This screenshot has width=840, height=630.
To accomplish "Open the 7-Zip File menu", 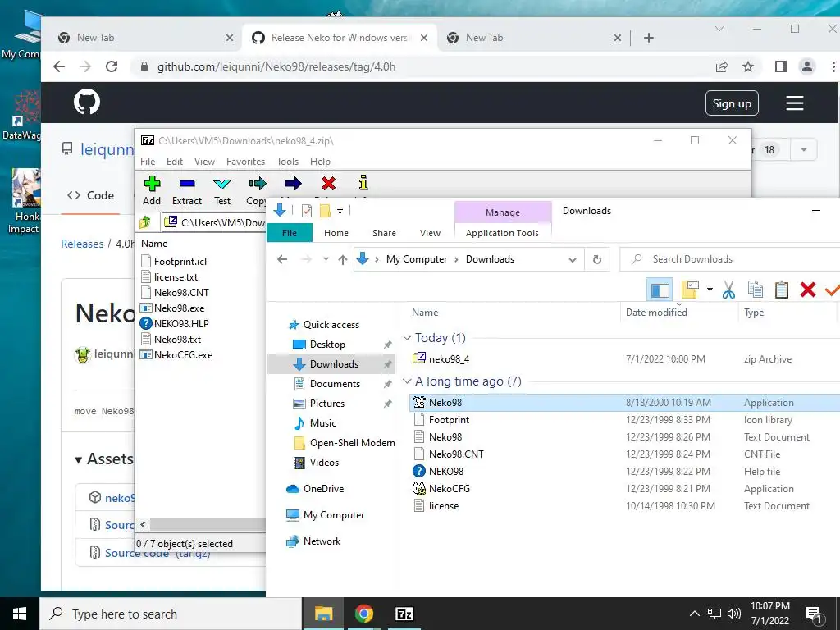I will (148, 162).
